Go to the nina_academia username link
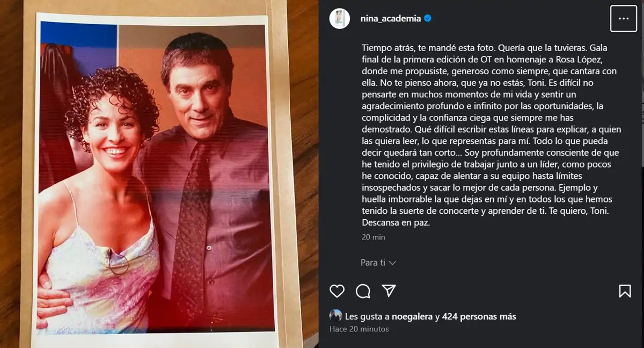Image resolution: width=644 pixels, height=348 pixels. tap(391, 18)
